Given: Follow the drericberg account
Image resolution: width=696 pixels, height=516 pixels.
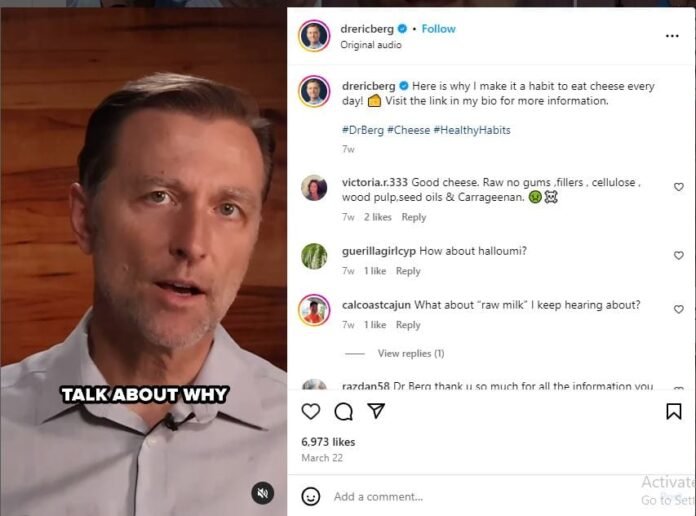Looking at the screenshot, I should pos(438,29).
